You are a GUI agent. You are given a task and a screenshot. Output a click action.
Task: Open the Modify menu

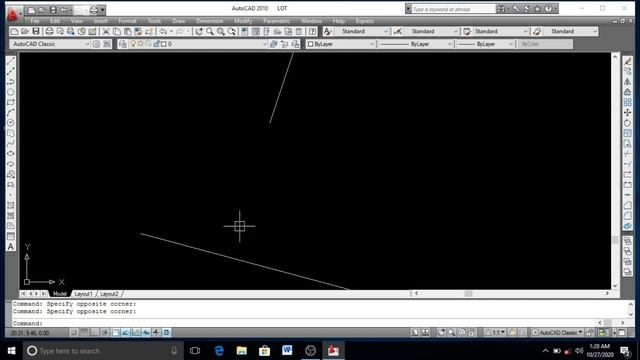pyautogui.click(x=243, y=21)
